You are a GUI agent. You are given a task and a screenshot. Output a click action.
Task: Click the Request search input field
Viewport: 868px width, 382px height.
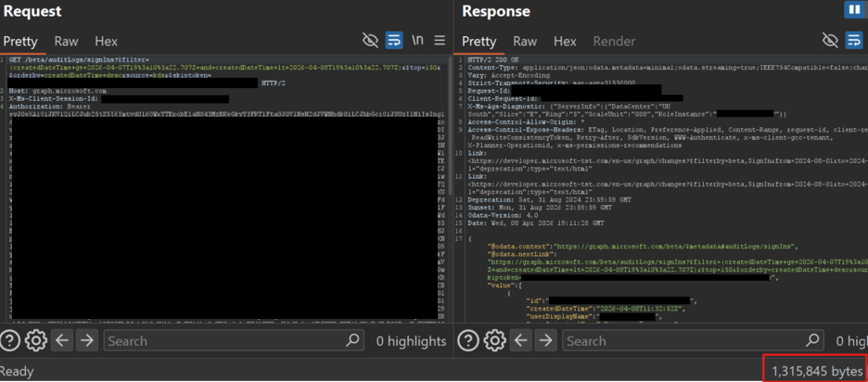(x=234, y=340)
